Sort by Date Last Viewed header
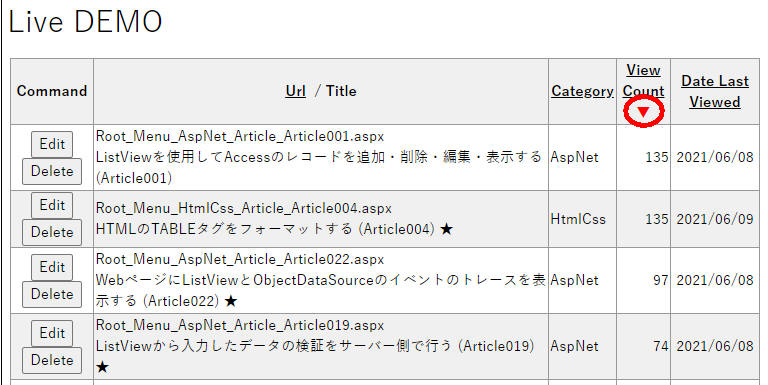 tap(715, 92)
